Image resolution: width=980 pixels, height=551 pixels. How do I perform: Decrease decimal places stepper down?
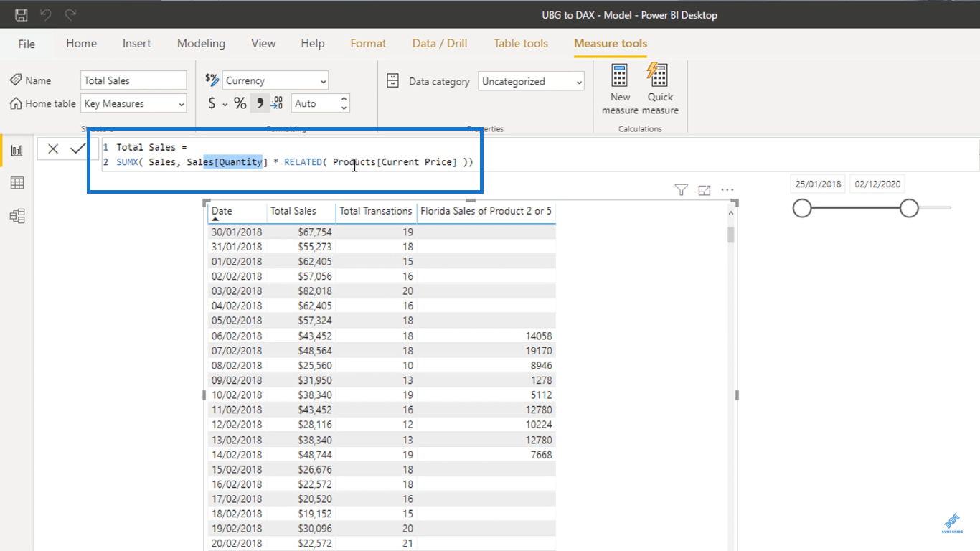344,108
